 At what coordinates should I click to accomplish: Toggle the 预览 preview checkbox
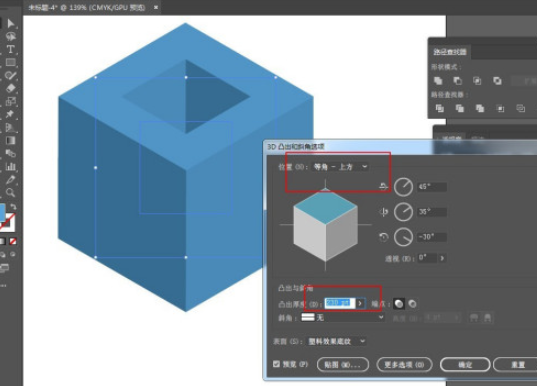(x=276, y=364)
